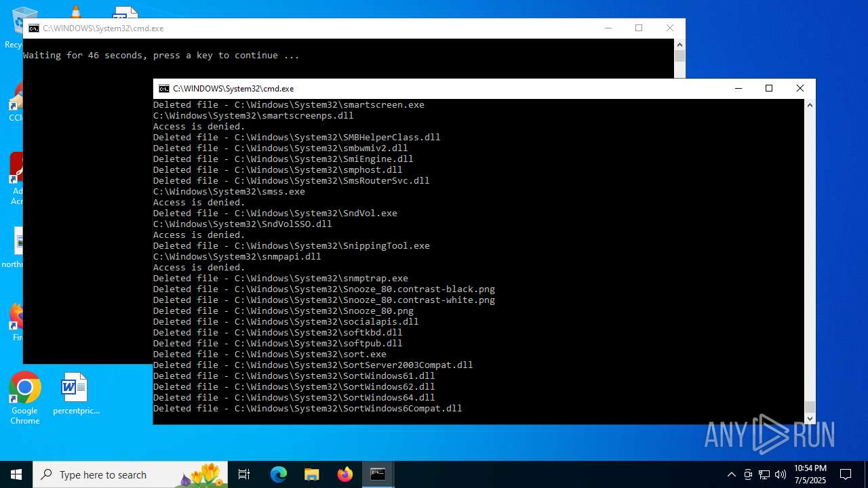
Task: Click the snmptrap.exe deleted line
Action: click(x=281, y=279)
